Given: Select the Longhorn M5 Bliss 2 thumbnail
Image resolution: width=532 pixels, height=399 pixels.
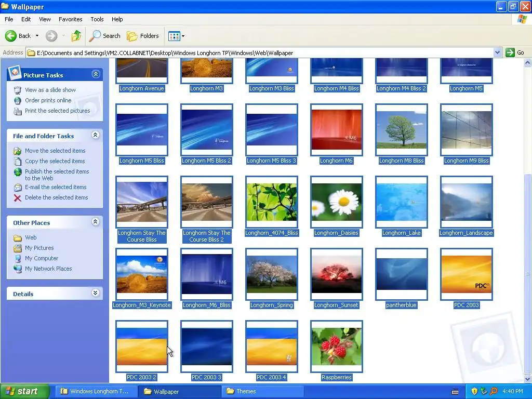Looking at the screenshot, I should tap(207, 130).
